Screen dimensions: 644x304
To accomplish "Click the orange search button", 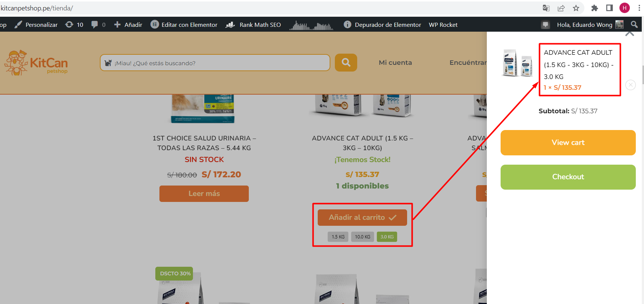I will pyautogui.click(x=346, y=63).
